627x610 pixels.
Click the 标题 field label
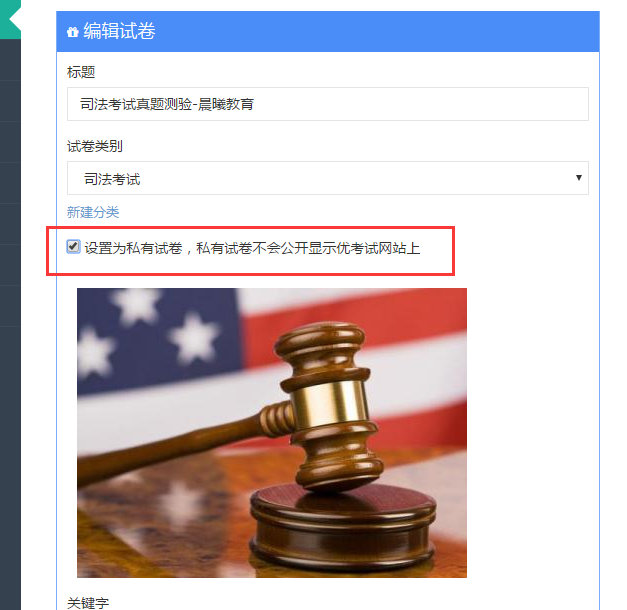click(81, 72)
